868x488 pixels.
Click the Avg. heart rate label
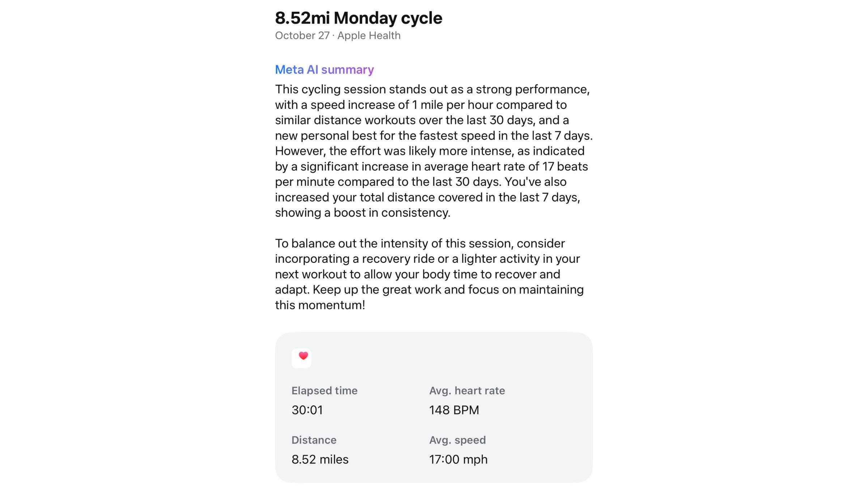(467, 390)
